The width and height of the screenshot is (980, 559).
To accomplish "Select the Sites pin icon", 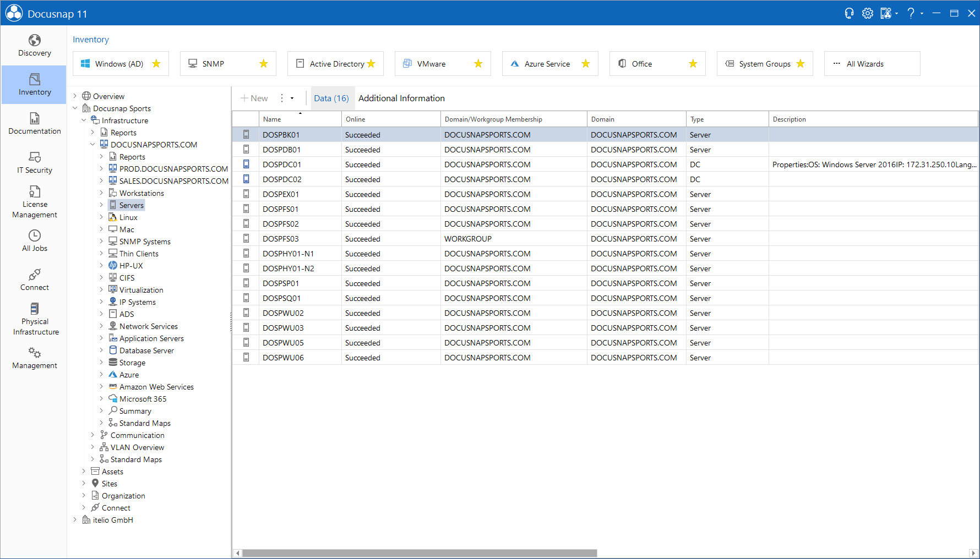I will click(95, 483).
